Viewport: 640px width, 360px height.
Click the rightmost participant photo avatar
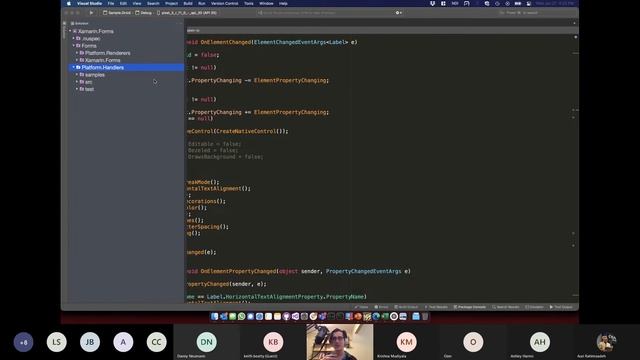click(x=606, y=342)
